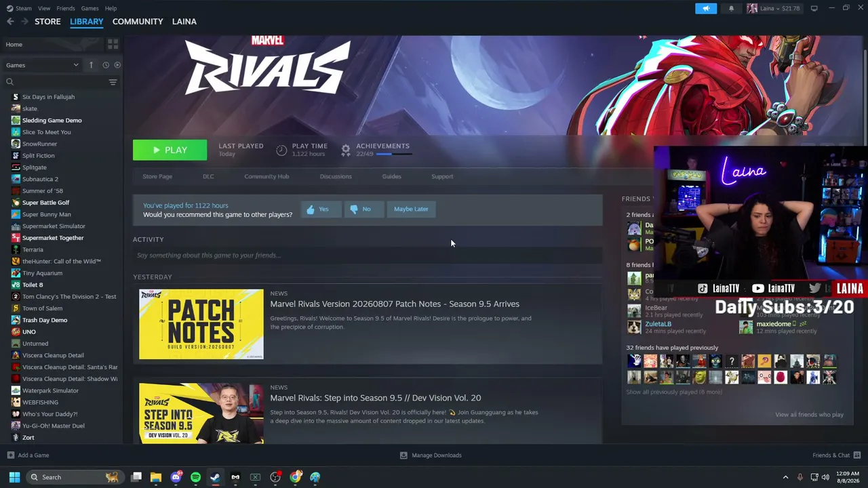Choose Supermarket Together from the list
This screenshot has height=488, width=868.
53,238
